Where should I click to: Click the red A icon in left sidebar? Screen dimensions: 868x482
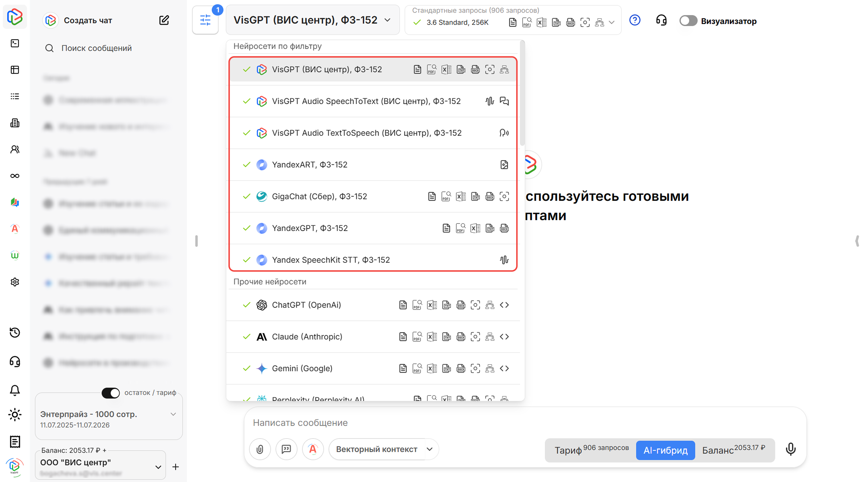(x=15, y=229)
